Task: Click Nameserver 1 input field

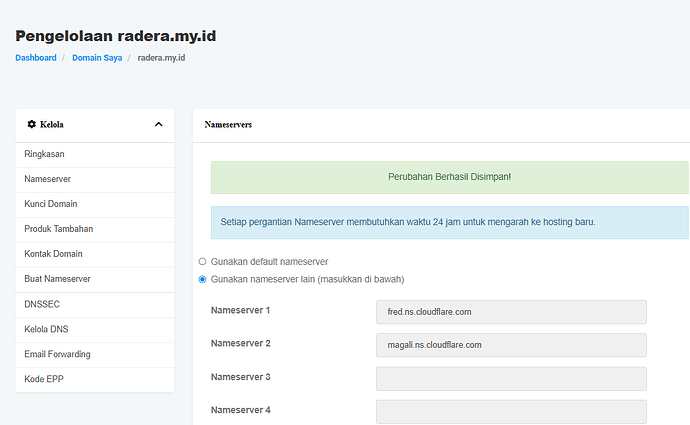Action: point(511,312)
